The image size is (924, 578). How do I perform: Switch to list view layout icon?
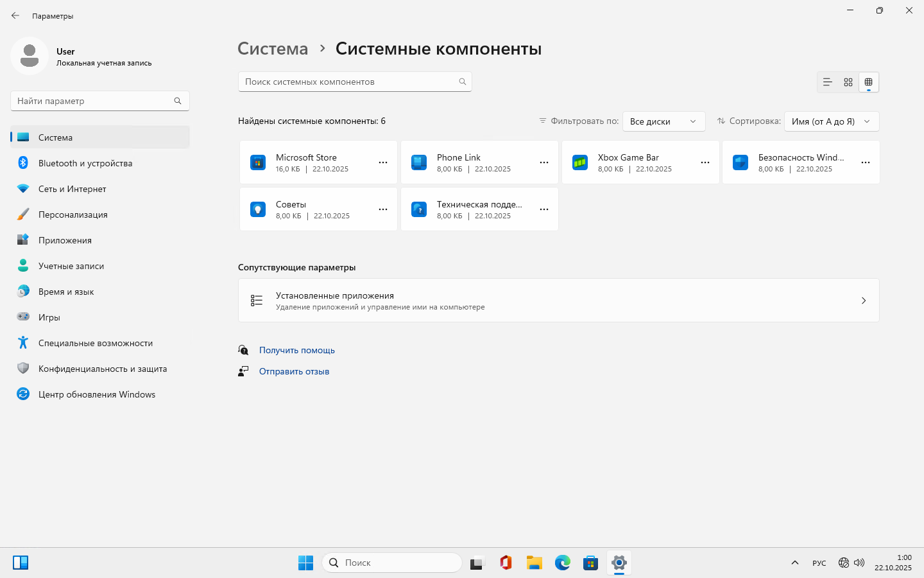(x=827, y=82)
